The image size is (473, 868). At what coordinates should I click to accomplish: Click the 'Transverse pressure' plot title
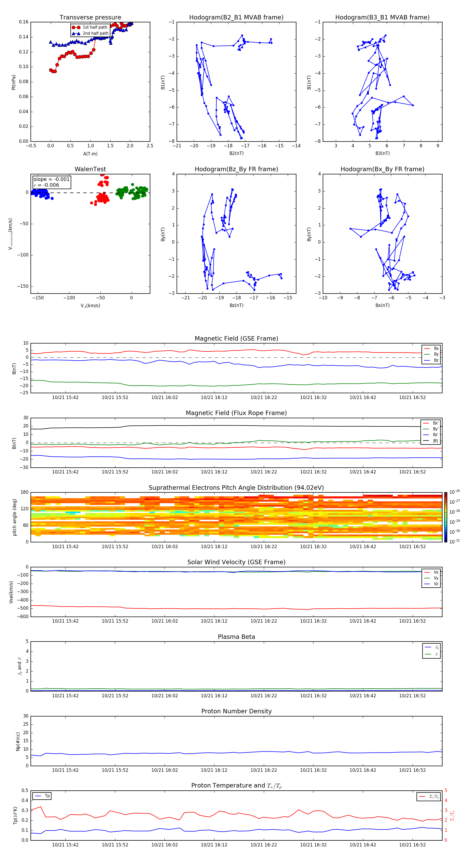pyautogui.click(x=90, y=18)
